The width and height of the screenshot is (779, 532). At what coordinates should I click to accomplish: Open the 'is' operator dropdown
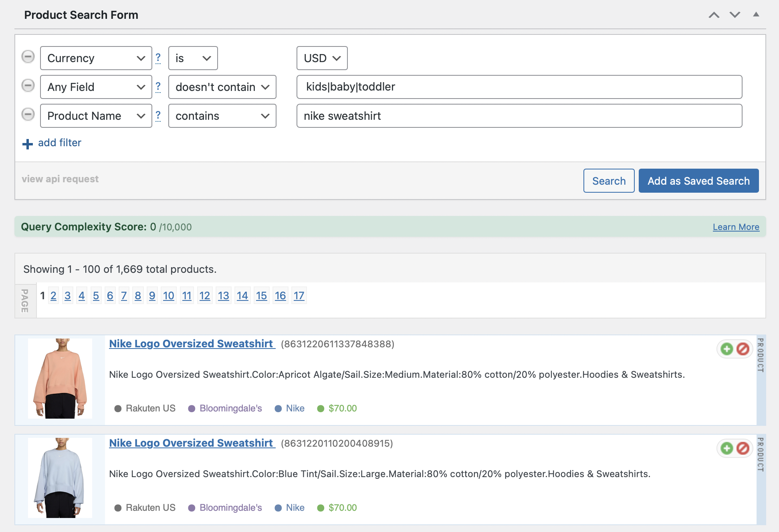193,58
